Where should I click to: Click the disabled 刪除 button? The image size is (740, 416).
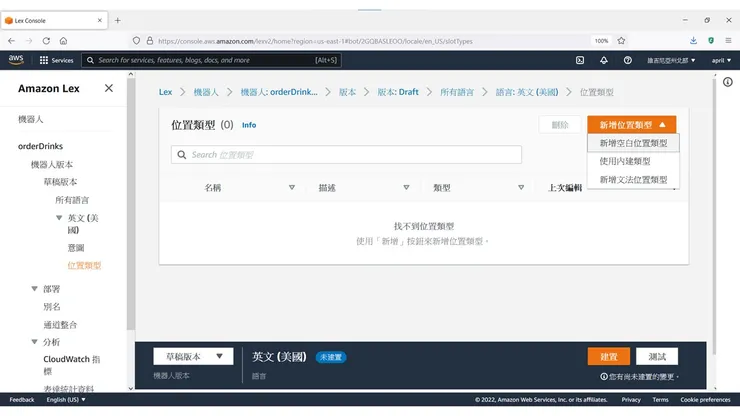pyautogui.click(x=560, y=125)
